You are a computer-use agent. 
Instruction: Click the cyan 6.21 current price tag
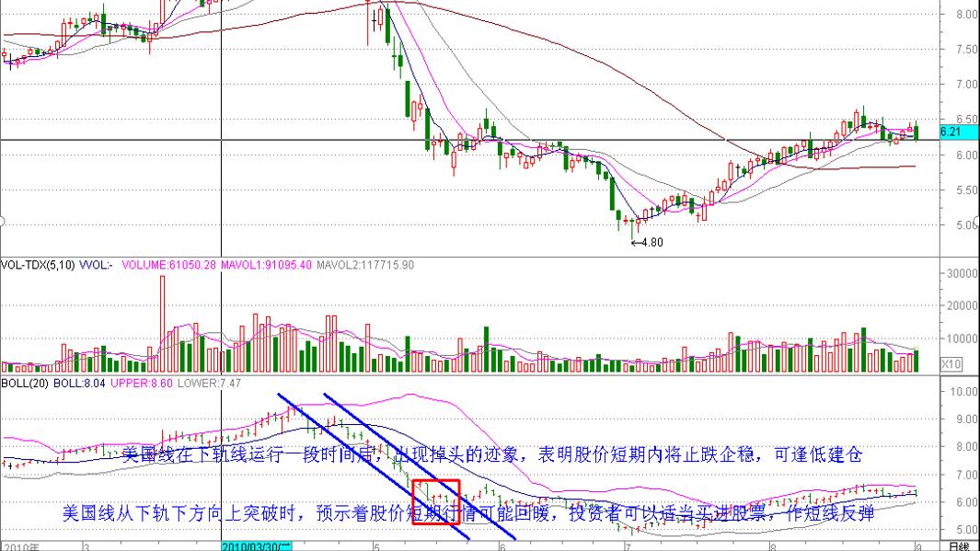(959, 132)
